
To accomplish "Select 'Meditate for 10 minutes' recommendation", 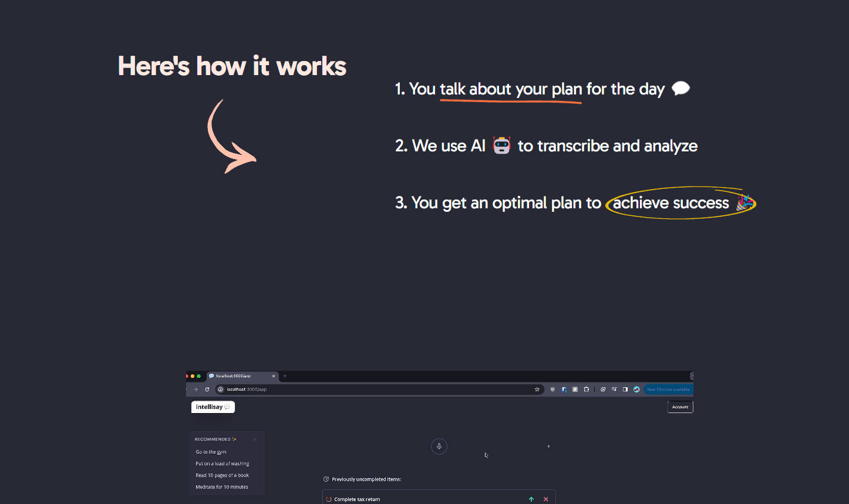I will click(x=221, y=488).
